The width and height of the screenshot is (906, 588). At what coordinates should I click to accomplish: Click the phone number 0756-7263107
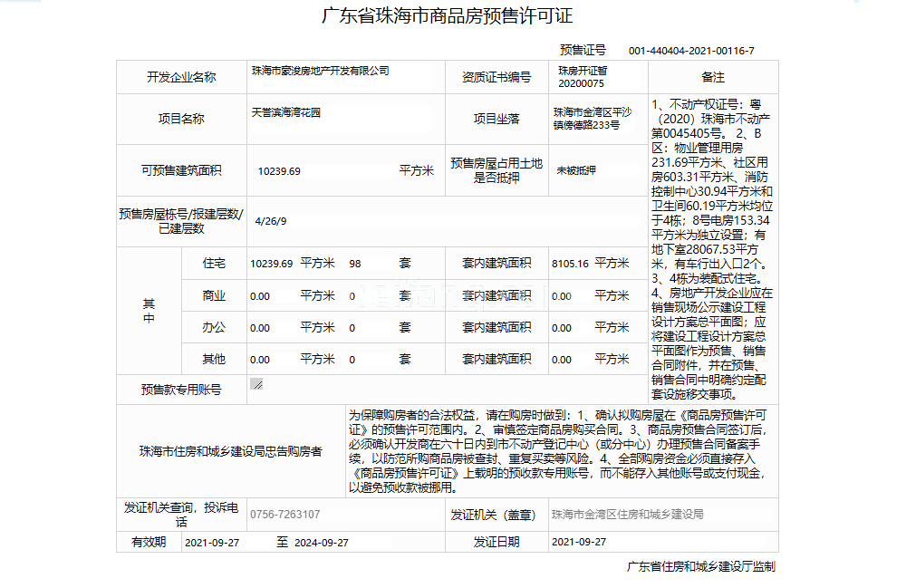point(284,515)
